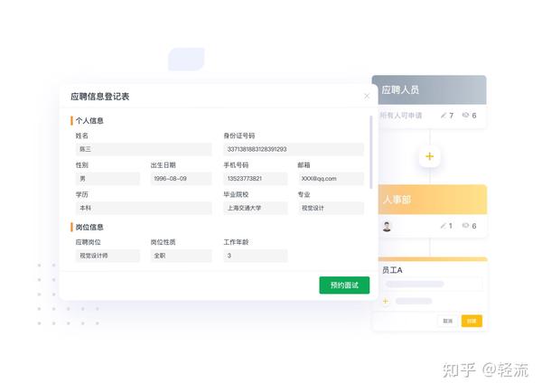Click the 毕业院校 field 上海交通大学
Viewport: 542px width, 392px height.
click(x=256, y=208)
